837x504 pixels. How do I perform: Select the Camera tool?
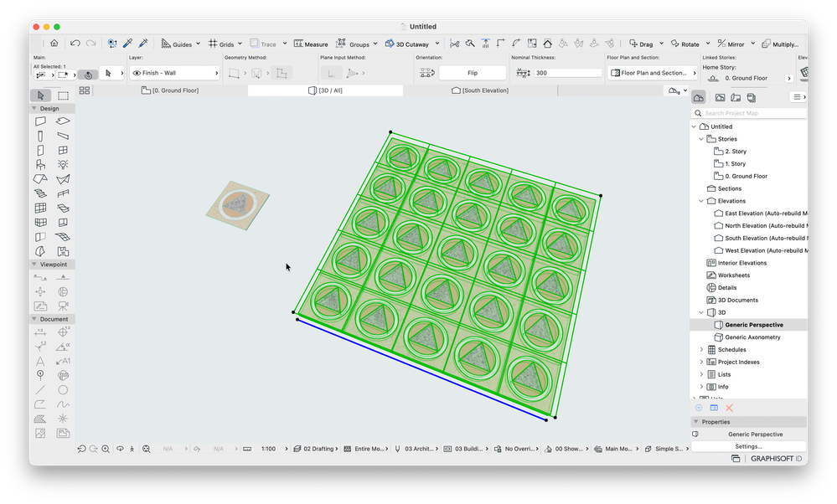(63, 306)
